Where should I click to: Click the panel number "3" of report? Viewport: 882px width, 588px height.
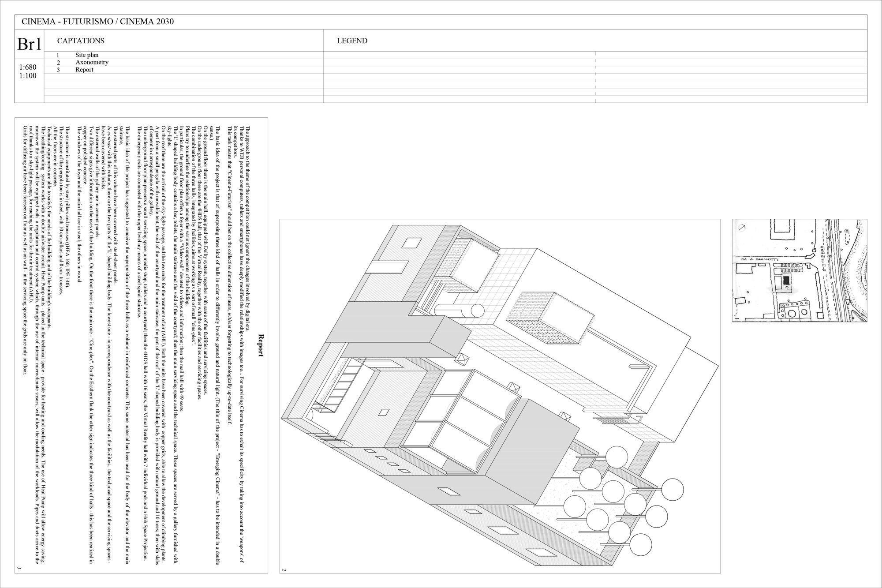click(x=19, y=568)
